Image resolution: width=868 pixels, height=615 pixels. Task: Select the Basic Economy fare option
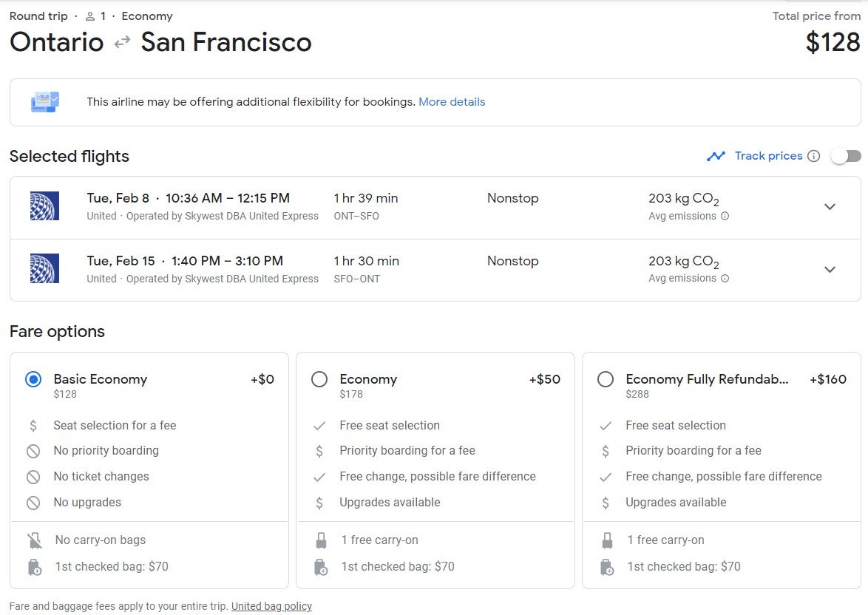[33, 379]
